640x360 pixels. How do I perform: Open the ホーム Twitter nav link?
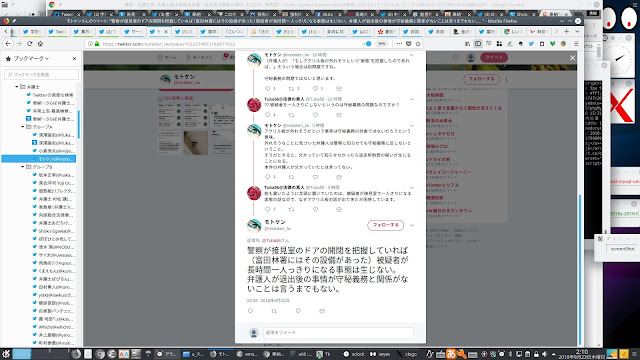tap(167, 58)
